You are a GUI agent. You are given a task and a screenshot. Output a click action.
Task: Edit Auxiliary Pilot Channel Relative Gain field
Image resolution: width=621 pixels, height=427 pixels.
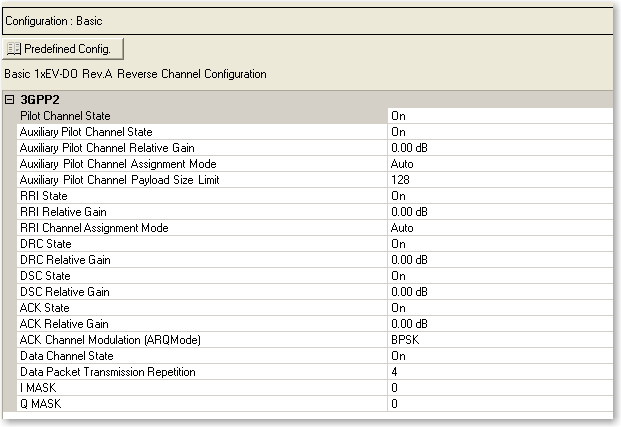(x=498, y=148)
